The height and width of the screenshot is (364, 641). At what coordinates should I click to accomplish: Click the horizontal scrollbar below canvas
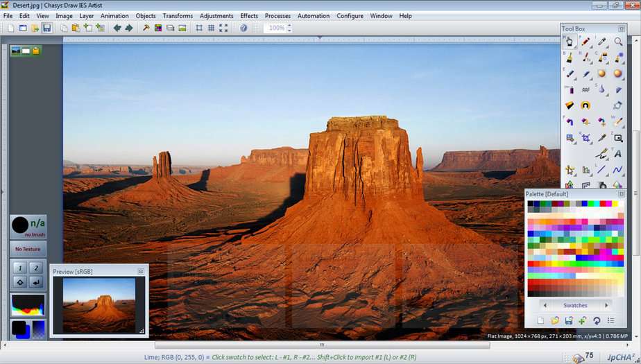coord(322,345)
